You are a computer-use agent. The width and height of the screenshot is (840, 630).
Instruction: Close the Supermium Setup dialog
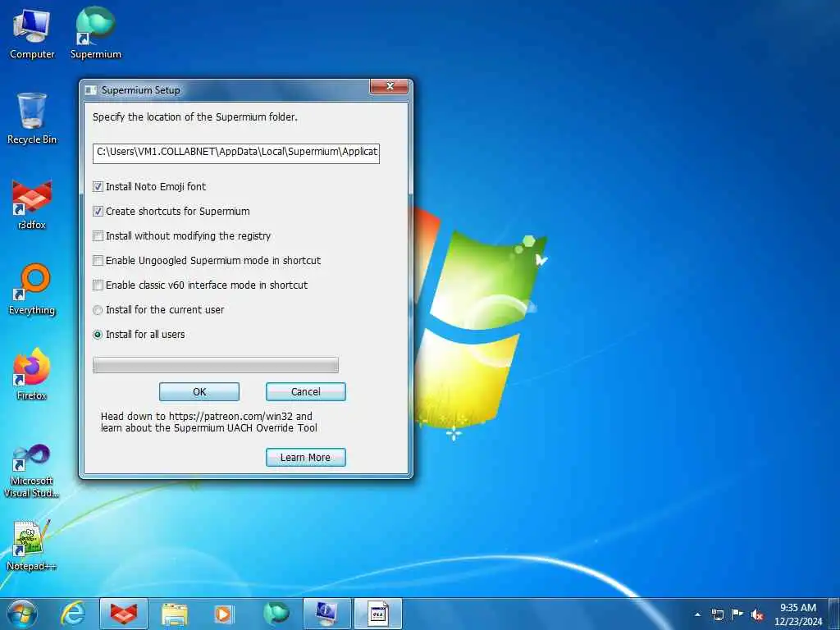(x=390, y=86)
